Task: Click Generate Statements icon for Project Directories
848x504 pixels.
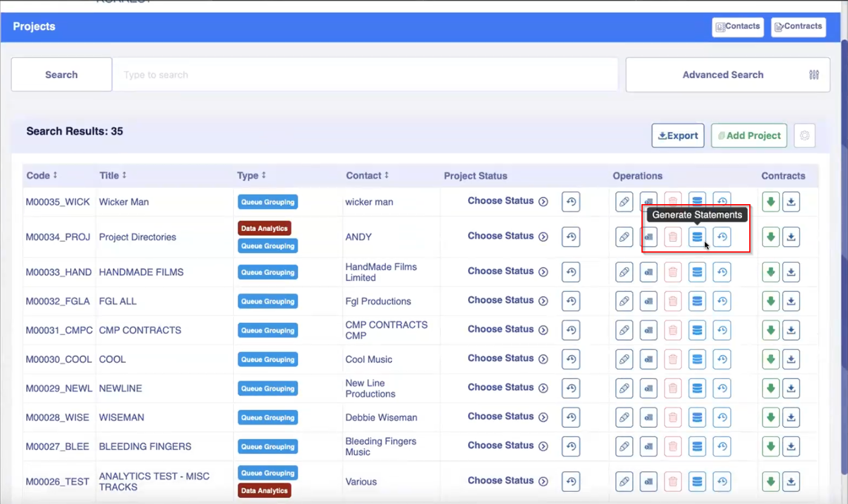Action: click(697, 237)
